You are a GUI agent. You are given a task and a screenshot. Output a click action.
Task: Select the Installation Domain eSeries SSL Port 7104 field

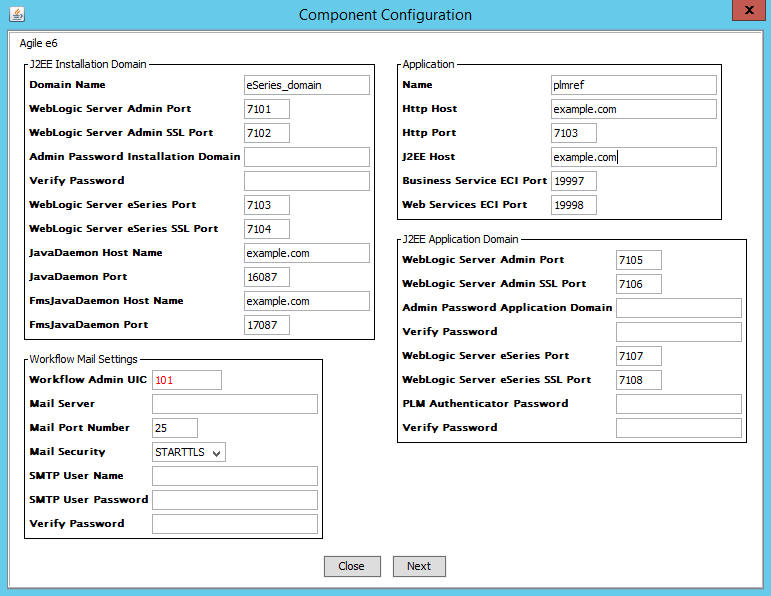coord(267,229)
